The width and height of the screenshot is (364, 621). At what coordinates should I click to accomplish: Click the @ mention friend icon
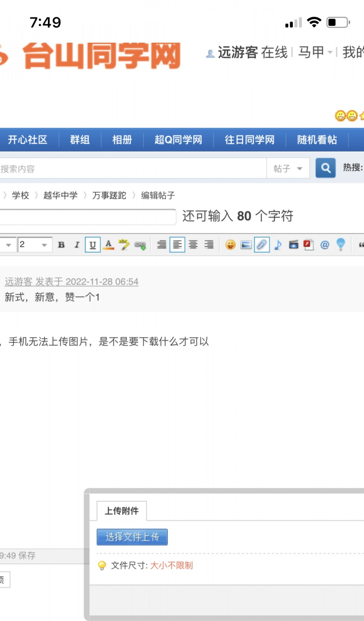tap(325, 245)
